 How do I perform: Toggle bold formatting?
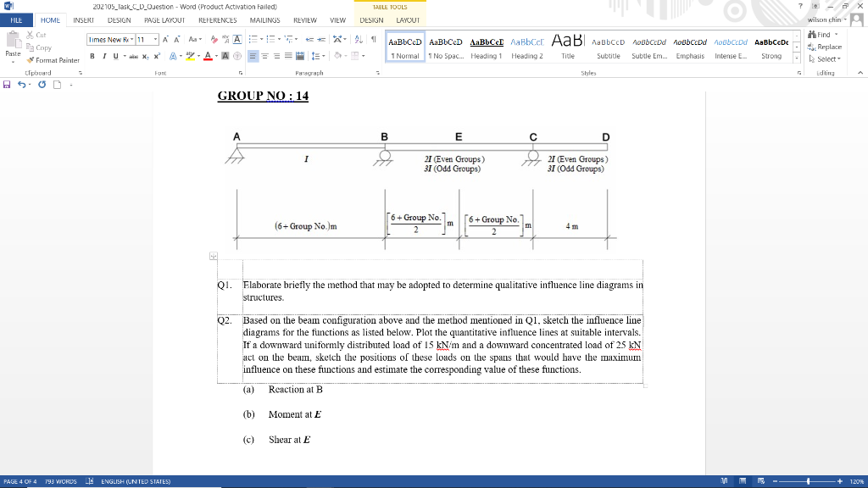tap(92, 57)
